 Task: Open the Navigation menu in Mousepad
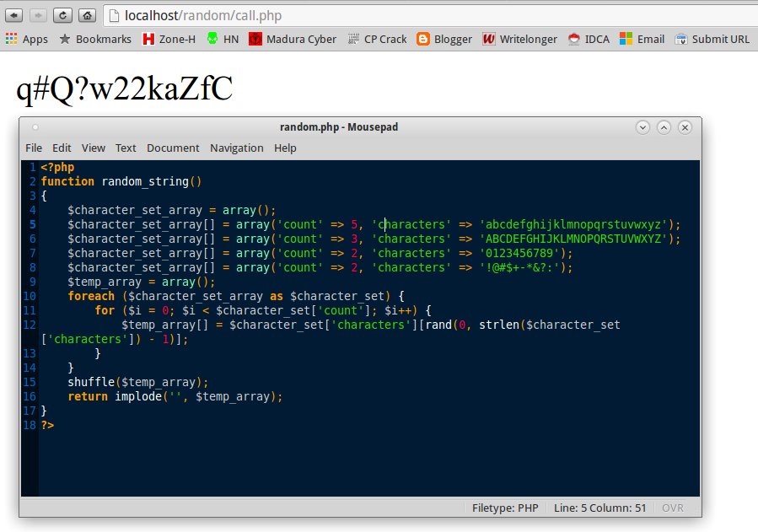[237, 148]
